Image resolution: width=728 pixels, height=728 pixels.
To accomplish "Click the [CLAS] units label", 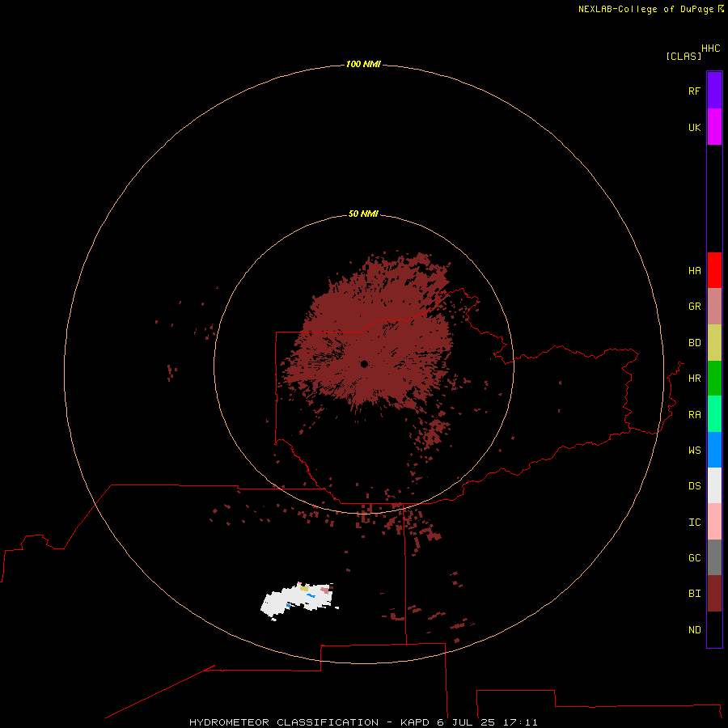I will (x=684, y=57).
